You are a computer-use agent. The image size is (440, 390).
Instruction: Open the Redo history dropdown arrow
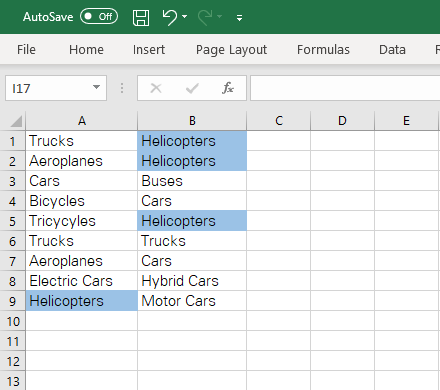point(219,16)
